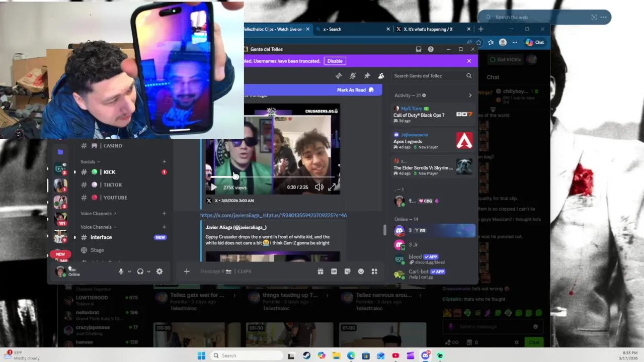Screen dimensions: 644x362
Task: Open File Explorer from the taskbar
Action: [336, 355]
